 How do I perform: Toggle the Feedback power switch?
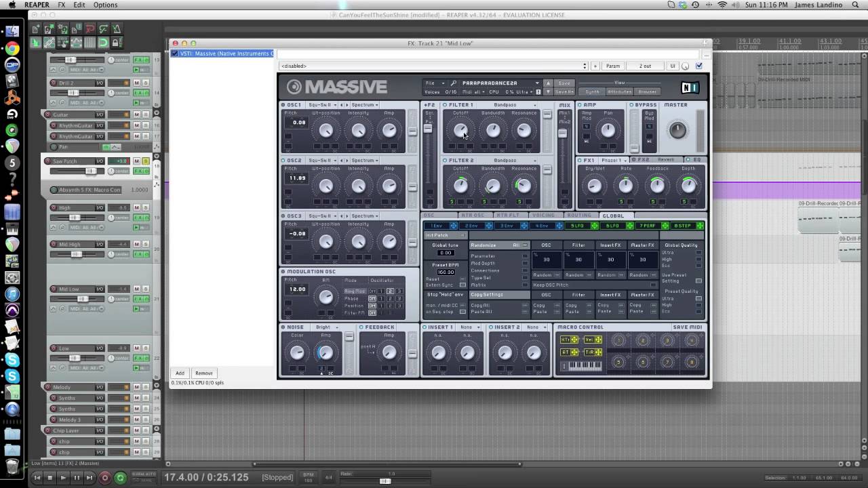[x=361, y=327]
